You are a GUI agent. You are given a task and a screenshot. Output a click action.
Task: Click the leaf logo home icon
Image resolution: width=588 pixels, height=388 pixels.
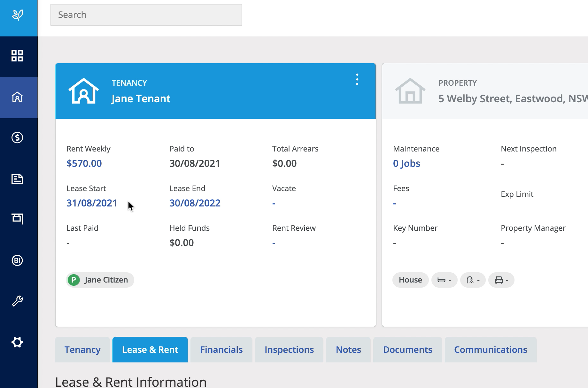18,15
